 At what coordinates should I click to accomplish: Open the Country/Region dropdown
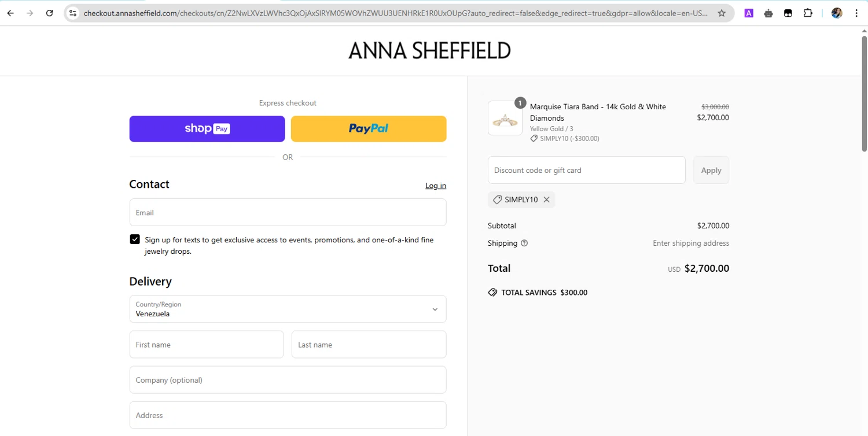288,309
